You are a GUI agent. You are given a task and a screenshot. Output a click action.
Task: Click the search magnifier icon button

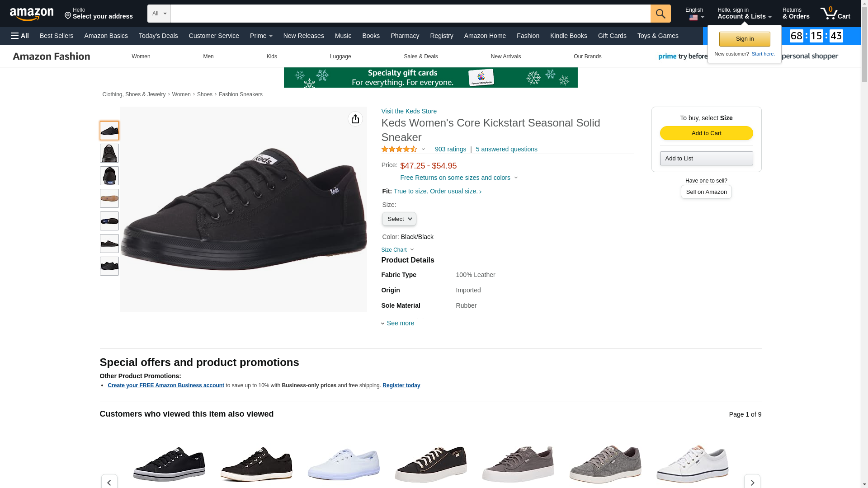click(660, 14)
